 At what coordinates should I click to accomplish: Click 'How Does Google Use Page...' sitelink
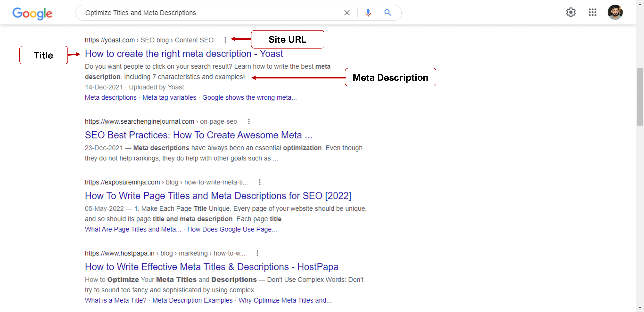pos(232,229)
